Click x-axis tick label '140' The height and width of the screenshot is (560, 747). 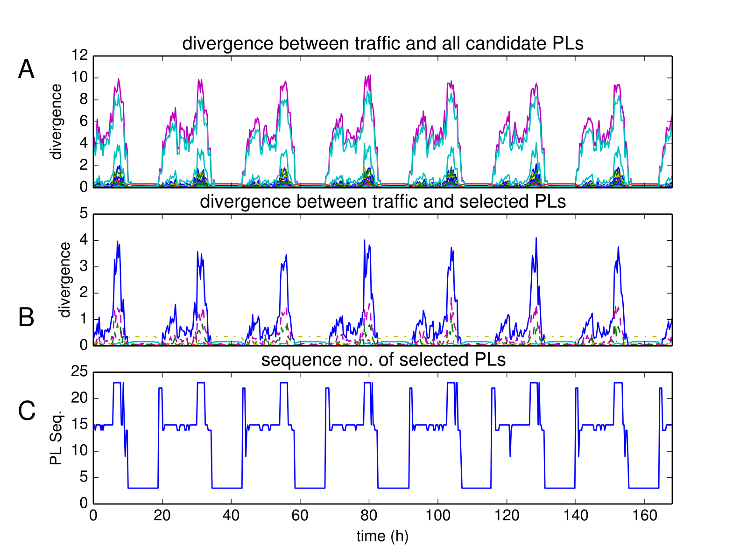point(576,516)
